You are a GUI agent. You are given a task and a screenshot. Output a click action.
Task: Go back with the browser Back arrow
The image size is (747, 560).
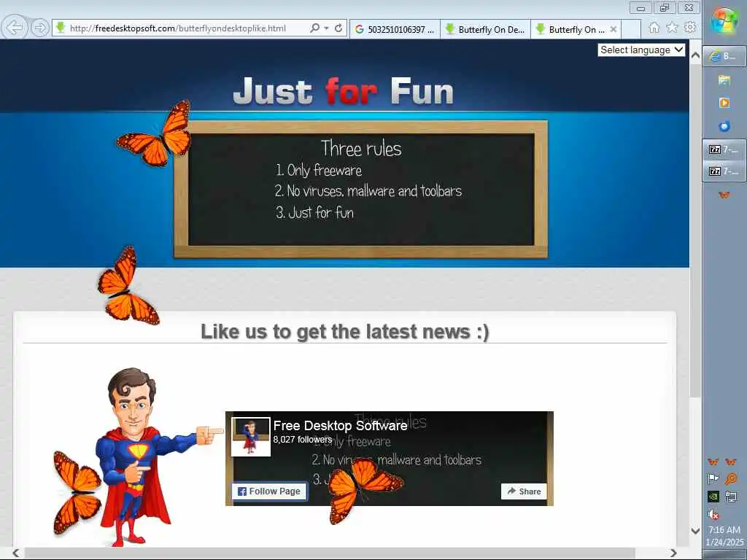point(15,28)
